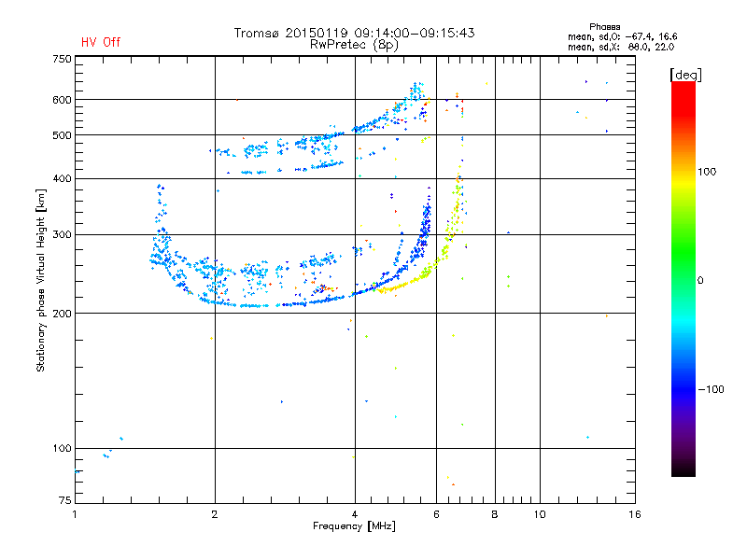
Task: Click the y-axis label "300"
Action: [x=62, y=235]
